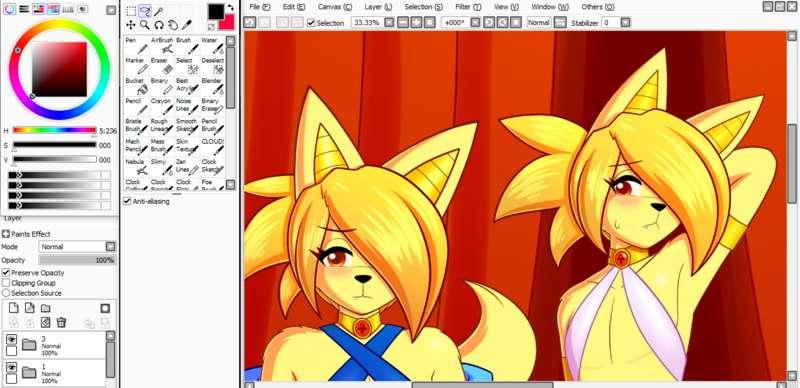Toggle the color mixer panel

(x=54, y=9)
